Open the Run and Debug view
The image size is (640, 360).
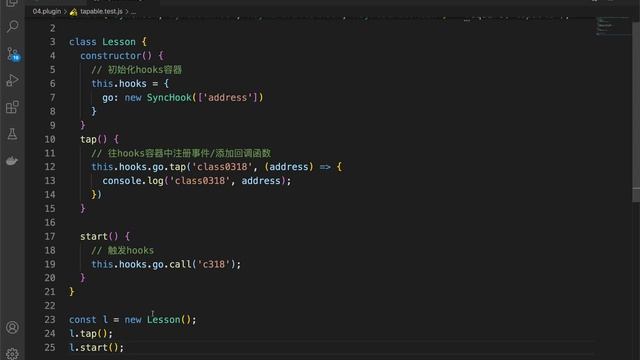12,80
